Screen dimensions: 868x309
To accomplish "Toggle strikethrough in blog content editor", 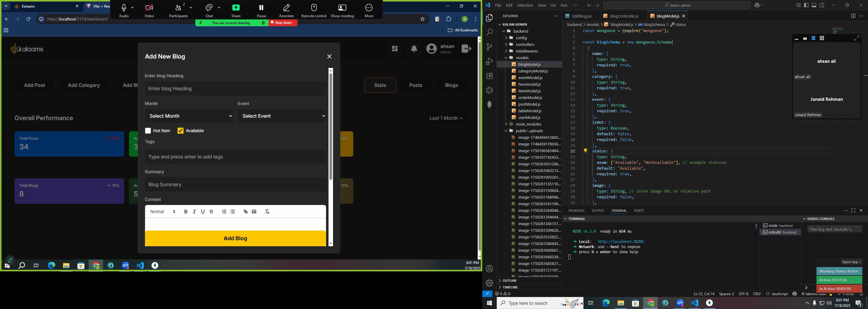I will (x=212, y=212).
